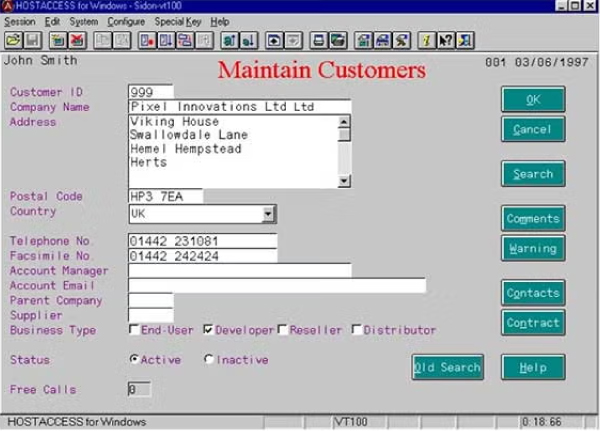Click the greyed-out copy pages icon
This screenshot has height=431, width=600.
103,40
